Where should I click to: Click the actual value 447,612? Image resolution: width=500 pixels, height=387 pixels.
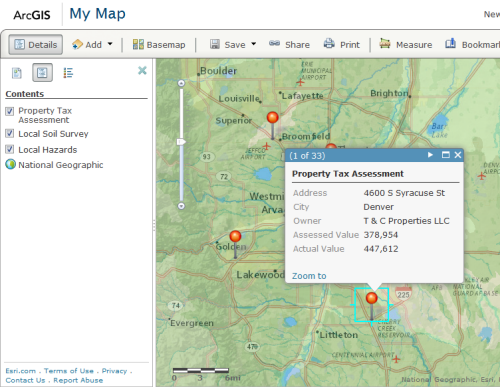[x=381, y=249]
